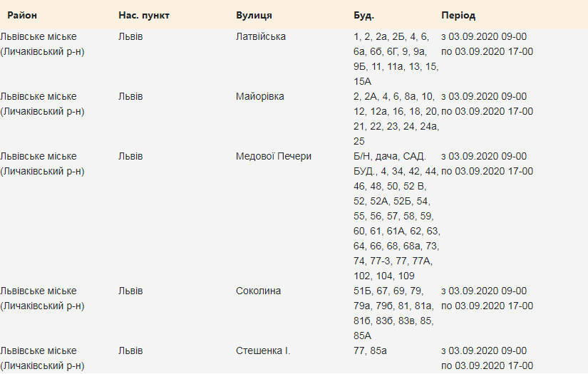Select the period cell for Медової Печери
Image resolution: width=588 pixels, height=374 pixels.
487,163
